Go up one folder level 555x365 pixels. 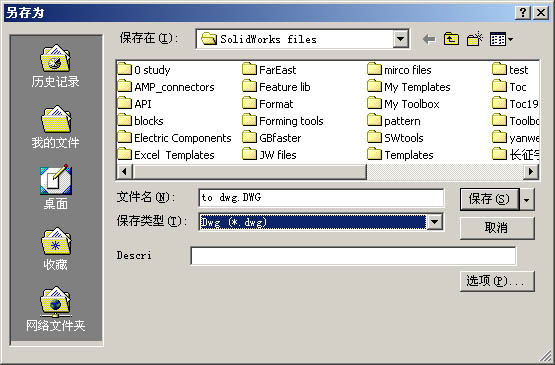tap(451, 39)
